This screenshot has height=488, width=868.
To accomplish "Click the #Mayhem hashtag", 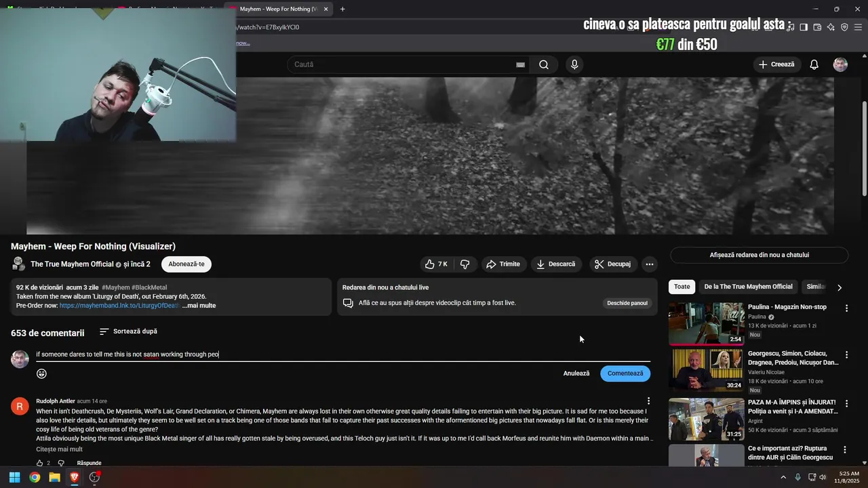I will (x=115, y=287).
